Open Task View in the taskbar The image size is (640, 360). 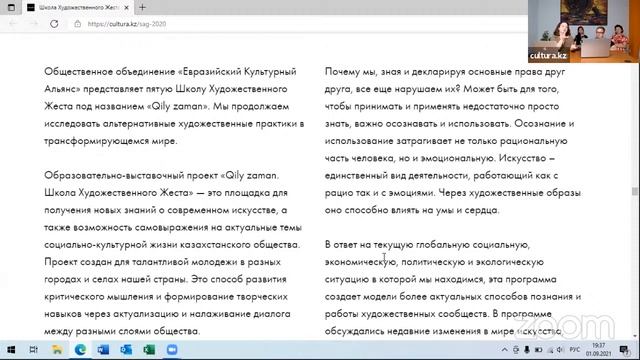click(x=33, y=350)
